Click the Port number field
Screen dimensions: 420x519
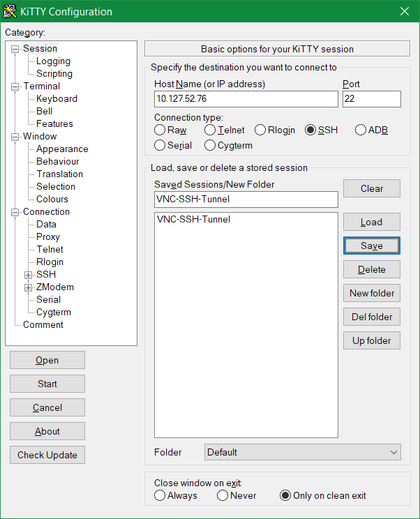pyautogui.click(x=371, y=99)
